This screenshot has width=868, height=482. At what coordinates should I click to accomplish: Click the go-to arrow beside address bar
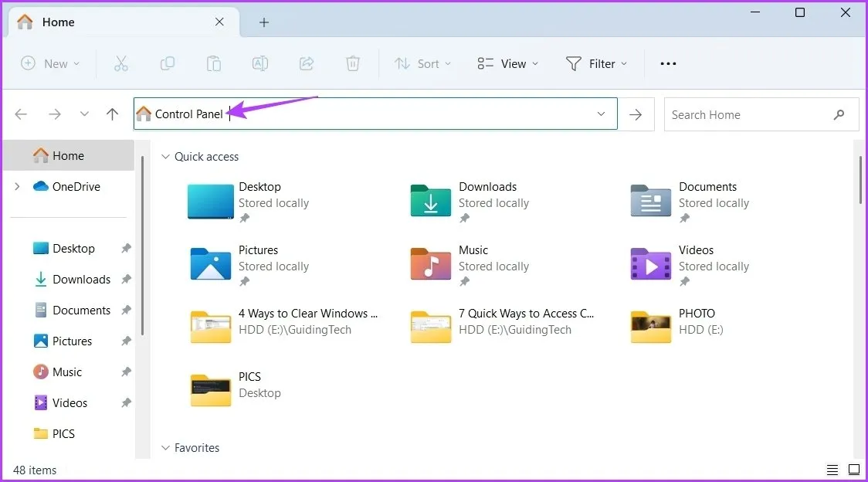636,114
